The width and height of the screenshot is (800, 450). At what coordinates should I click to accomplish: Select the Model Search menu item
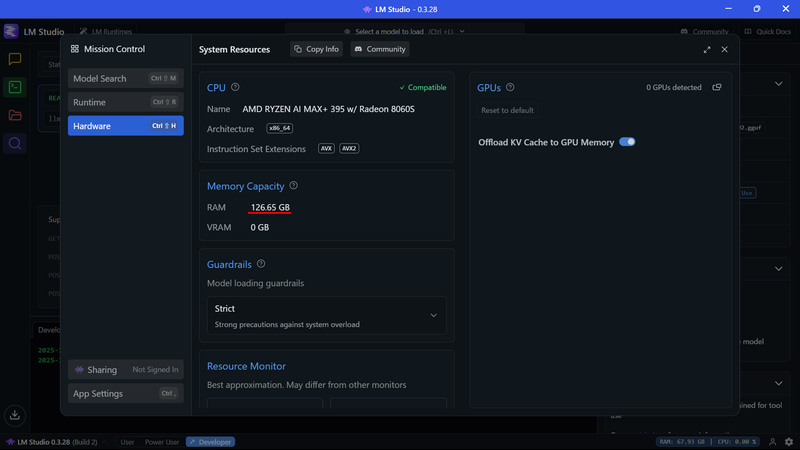pos(126,79)
